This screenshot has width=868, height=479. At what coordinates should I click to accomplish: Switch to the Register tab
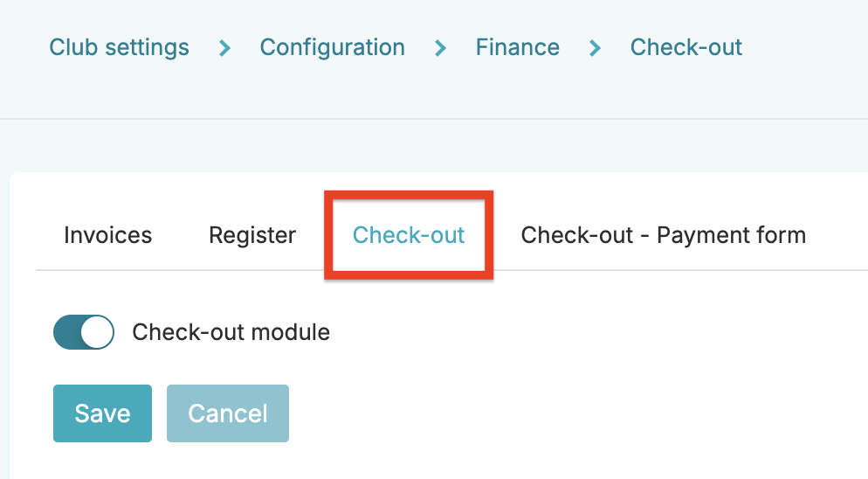click(252, 235)
